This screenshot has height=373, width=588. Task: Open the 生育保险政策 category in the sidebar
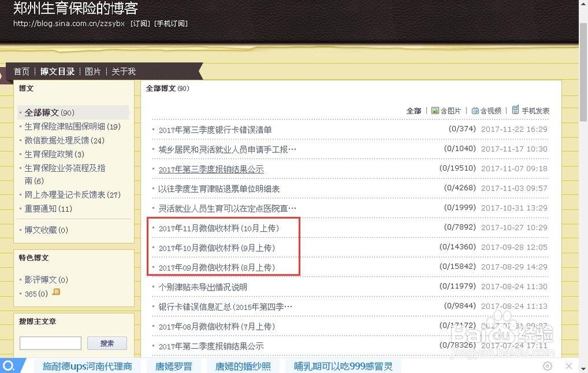click(51, 154)
